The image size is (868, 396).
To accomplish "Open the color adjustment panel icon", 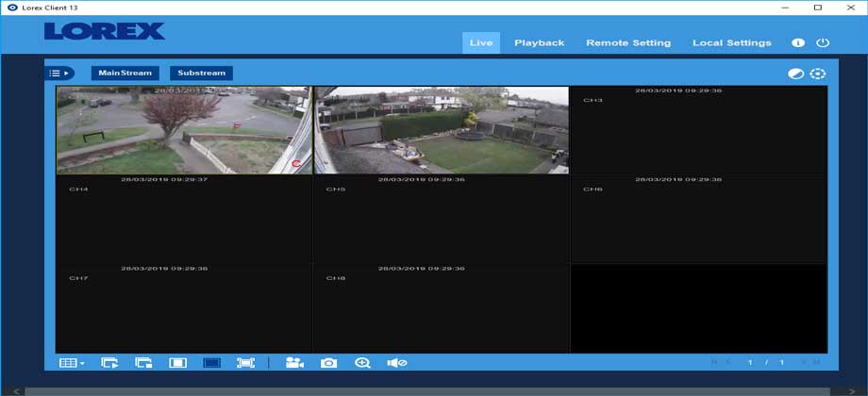I will coord(795,74).
